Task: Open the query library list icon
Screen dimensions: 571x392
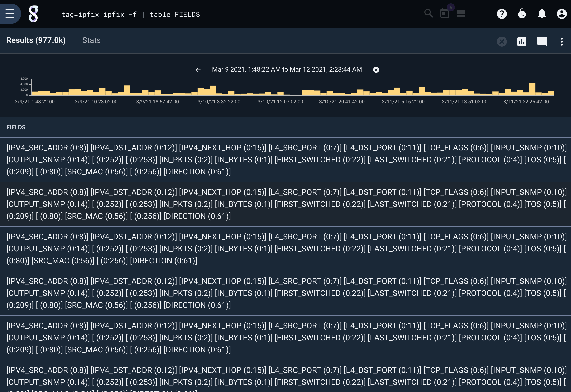Action: [461, 14]
